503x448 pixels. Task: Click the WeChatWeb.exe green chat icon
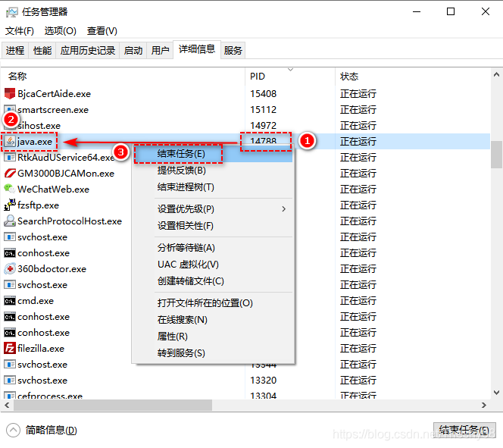pos(10,189)
